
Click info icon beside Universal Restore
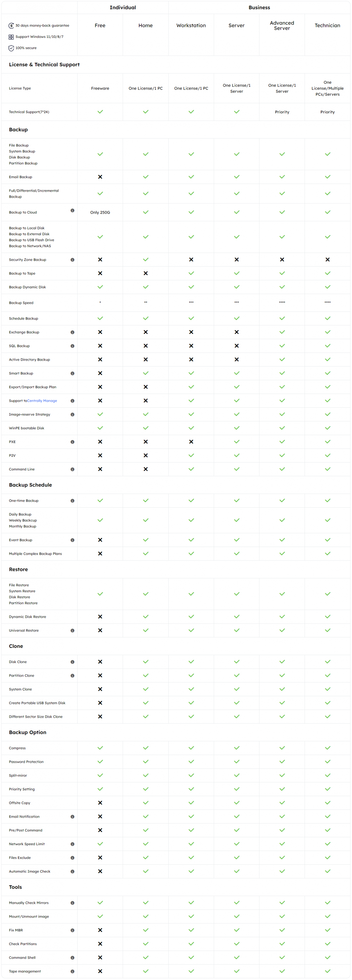pos(72,630)
